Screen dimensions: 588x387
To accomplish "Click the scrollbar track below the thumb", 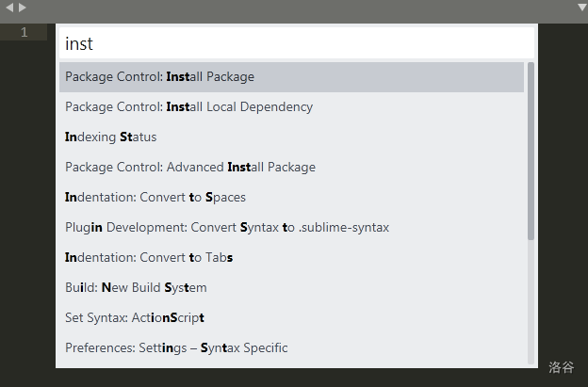I will [x=531, y=301].
